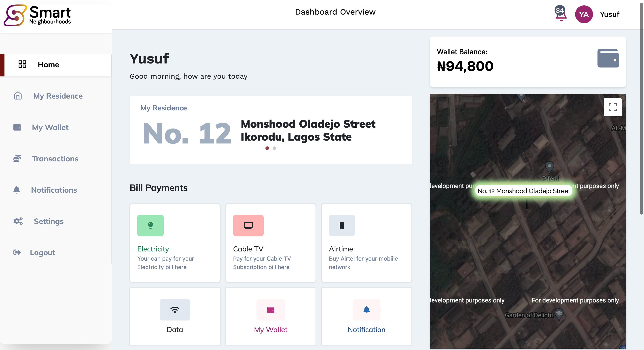Open My Residence in sidebar

[x=58, y=96]
